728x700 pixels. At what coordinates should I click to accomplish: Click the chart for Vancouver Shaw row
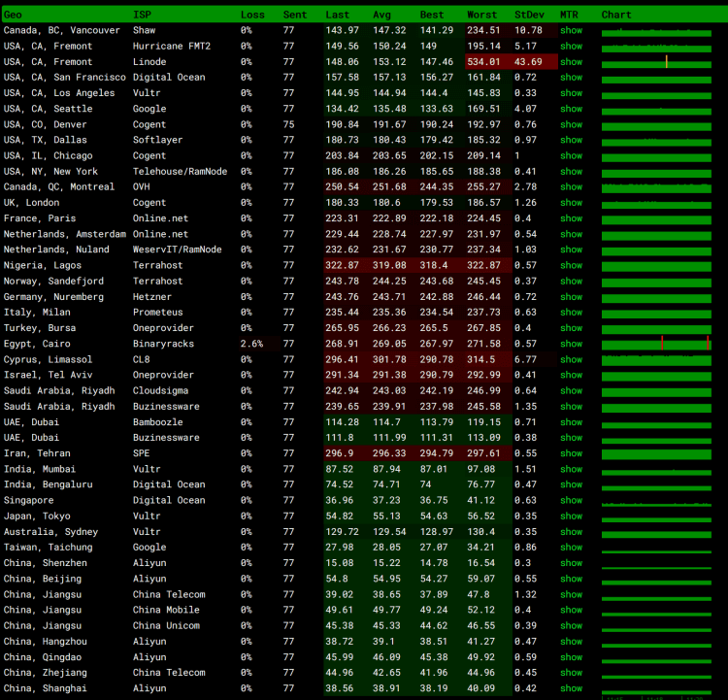coord(656,32)
